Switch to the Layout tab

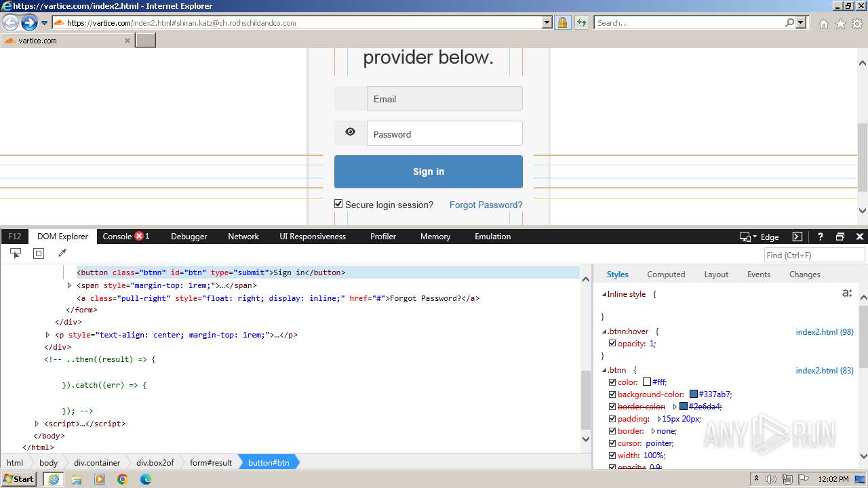pyautogui.click(x=716, y=274)
